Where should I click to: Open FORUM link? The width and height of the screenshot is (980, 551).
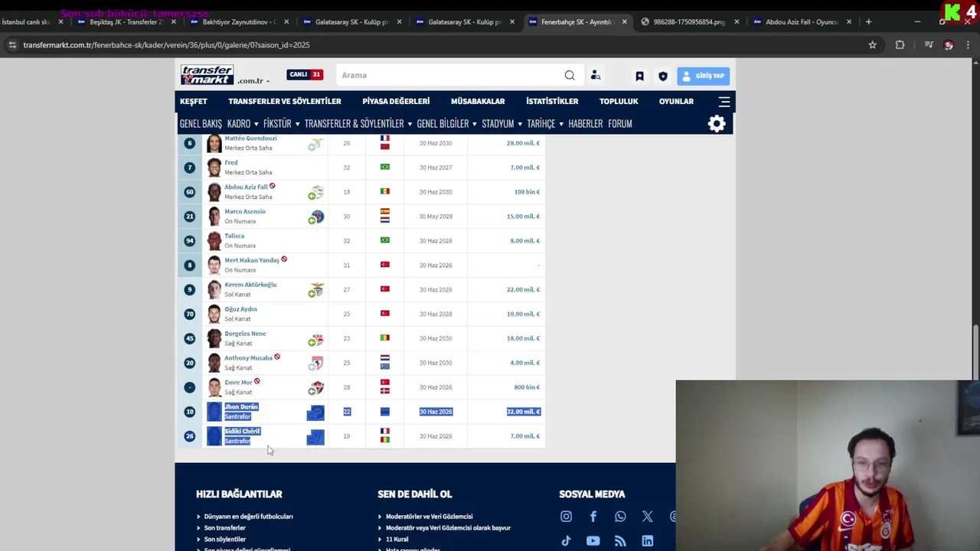(x=620, y=124)
